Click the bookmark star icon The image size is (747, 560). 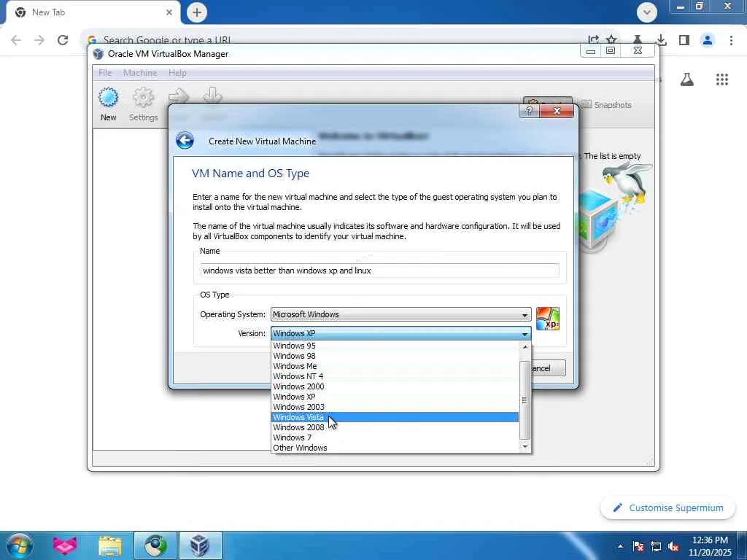point(612,40)
